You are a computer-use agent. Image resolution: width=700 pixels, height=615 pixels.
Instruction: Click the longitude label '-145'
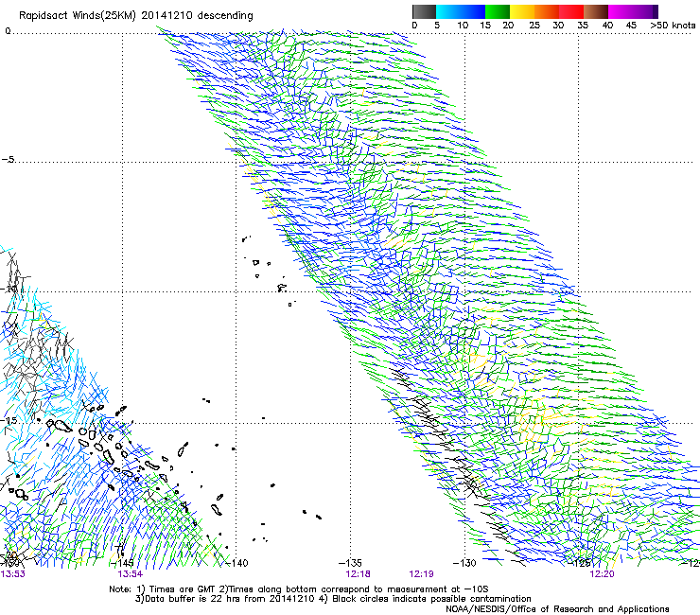click(122, 563)
